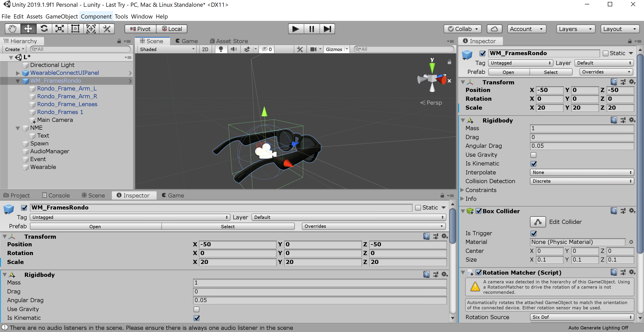The width and height of the screenshot is (644, 332).
Task: Click the cloud services icon
Action: click(x=494, y=29)
